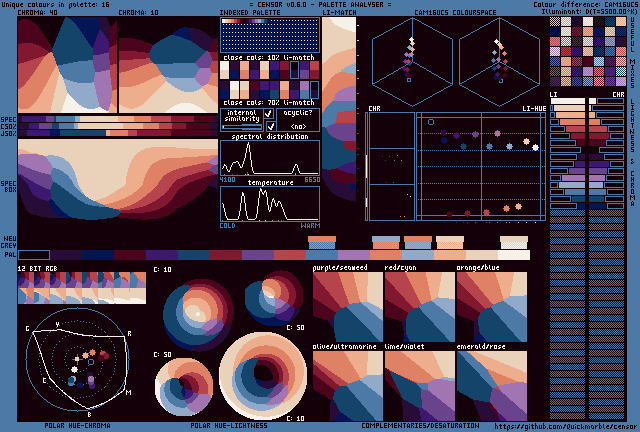Select the dark teal-blue swatch in PAL row

[194, 255]
